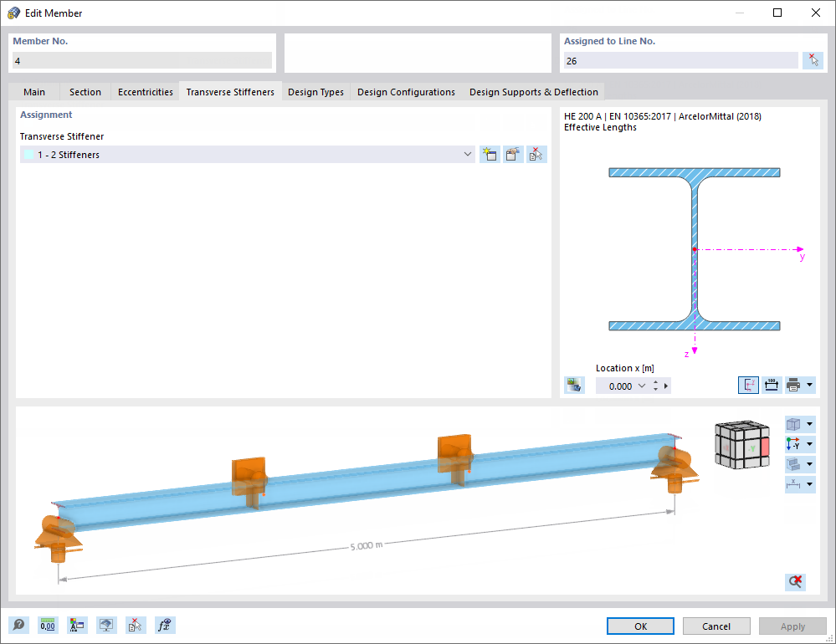This screenshot has height=644, width=836.
Task: Click the Member No. field
Action: pyautogui.click(x=141, y=61)
